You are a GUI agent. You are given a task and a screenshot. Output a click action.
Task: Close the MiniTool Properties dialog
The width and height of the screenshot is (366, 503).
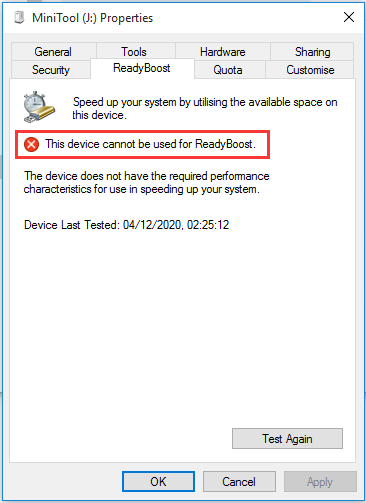[x=349, y=17]
